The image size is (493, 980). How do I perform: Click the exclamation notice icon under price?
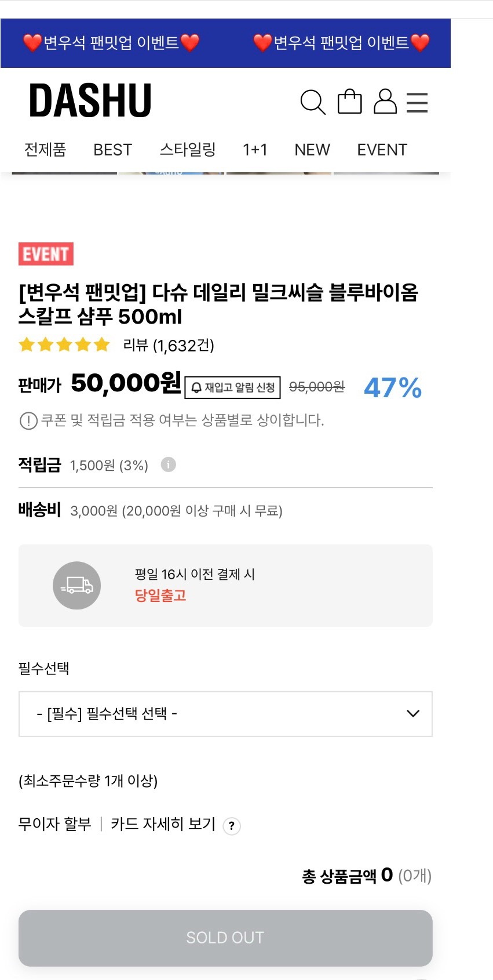(x=28, y=420)
